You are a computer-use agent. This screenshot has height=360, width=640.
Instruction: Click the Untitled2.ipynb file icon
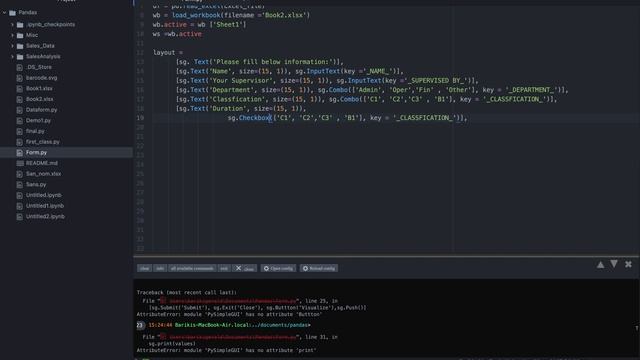pyautogui.click(x=20, y=216)
